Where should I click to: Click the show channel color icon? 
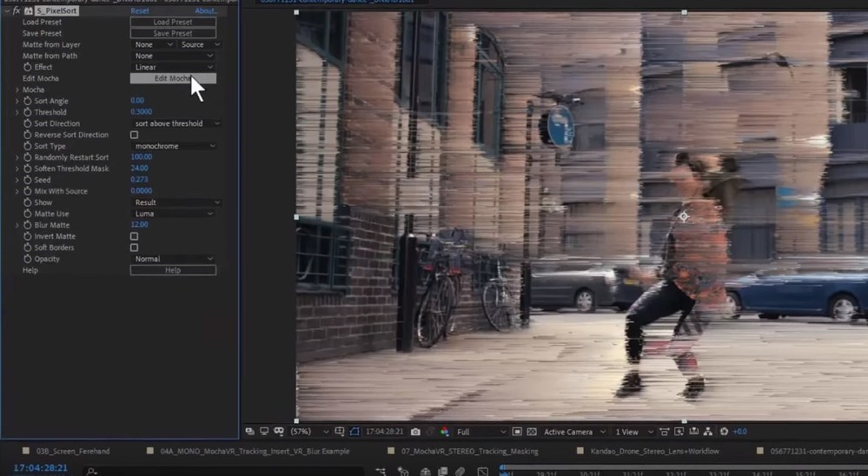pos(444,432)
